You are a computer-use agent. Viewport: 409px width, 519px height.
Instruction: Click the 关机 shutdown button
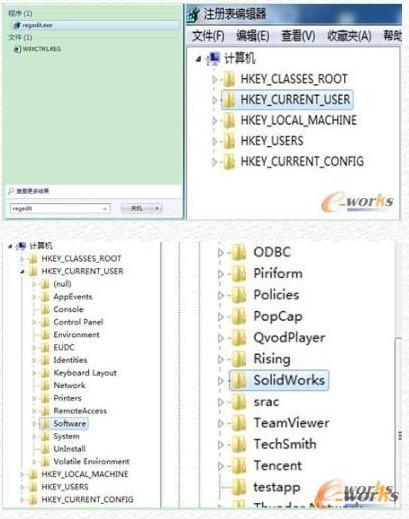coord(137,208)
